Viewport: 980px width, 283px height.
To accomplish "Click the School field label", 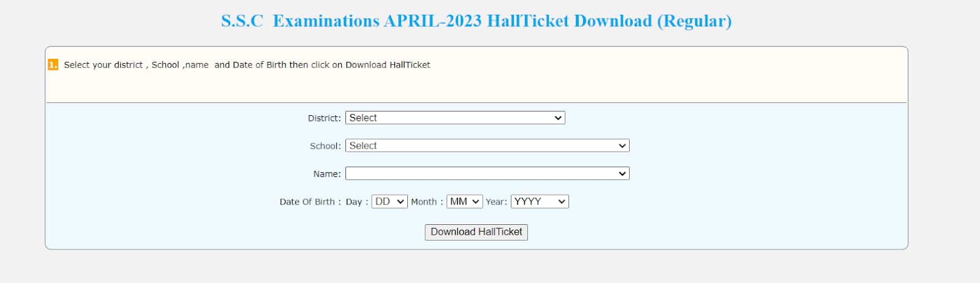I will [x=325, y=146].
